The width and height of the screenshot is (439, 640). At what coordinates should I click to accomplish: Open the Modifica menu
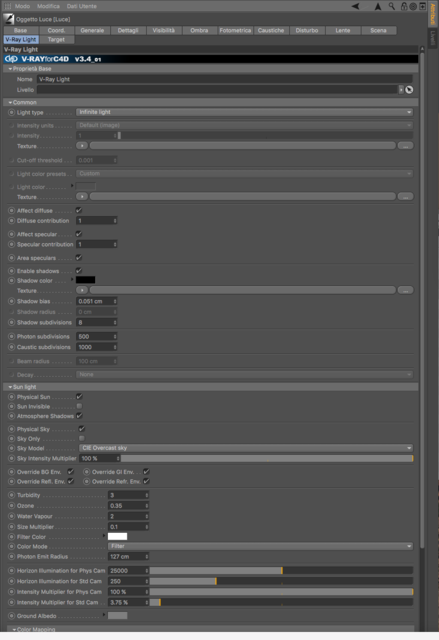tap(48, 6)
